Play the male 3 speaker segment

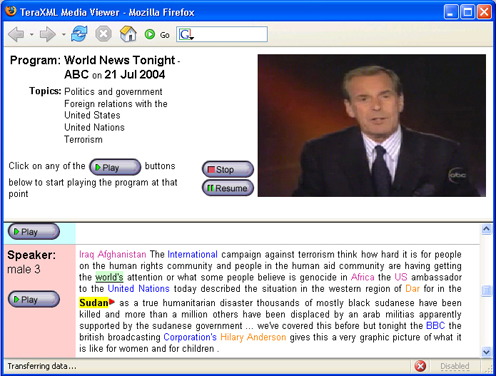[x=34, y=299]
